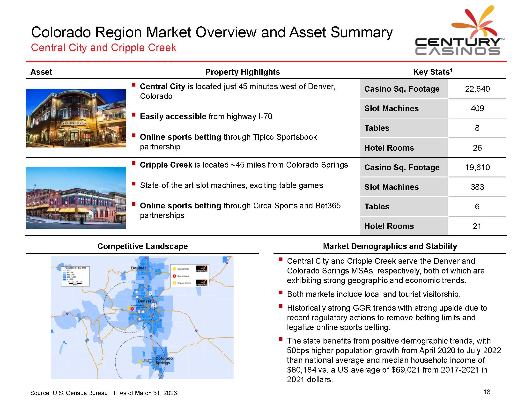Click yellow Cripple Creek marker in map legend

coord(174,283)
